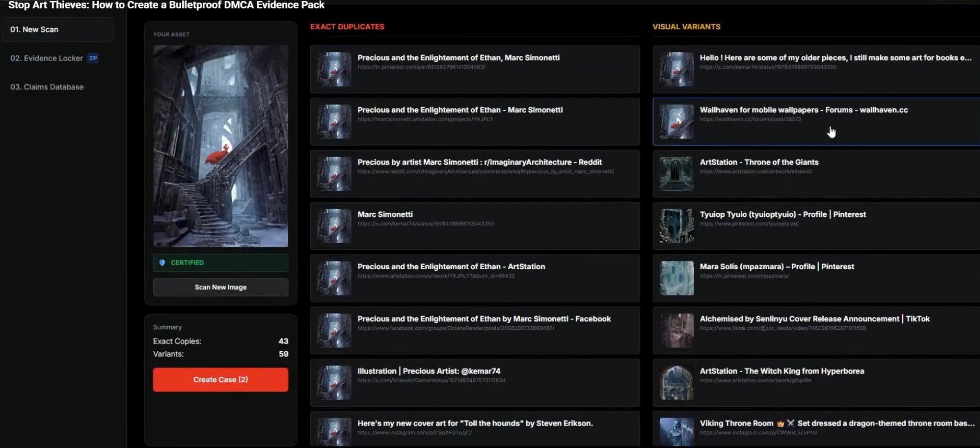Click the CERTIFIED status label

click(x=187, y=262)
